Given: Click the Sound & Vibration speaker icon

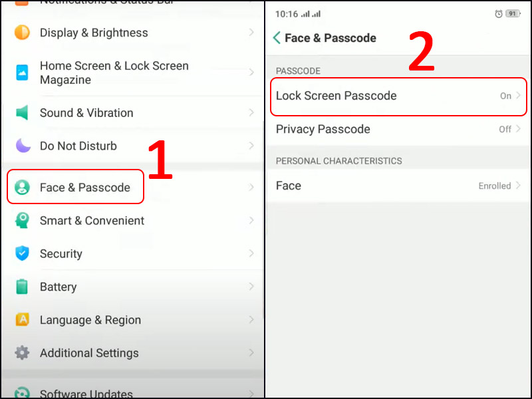Looking at the screenshot, I should coord(23,112).
